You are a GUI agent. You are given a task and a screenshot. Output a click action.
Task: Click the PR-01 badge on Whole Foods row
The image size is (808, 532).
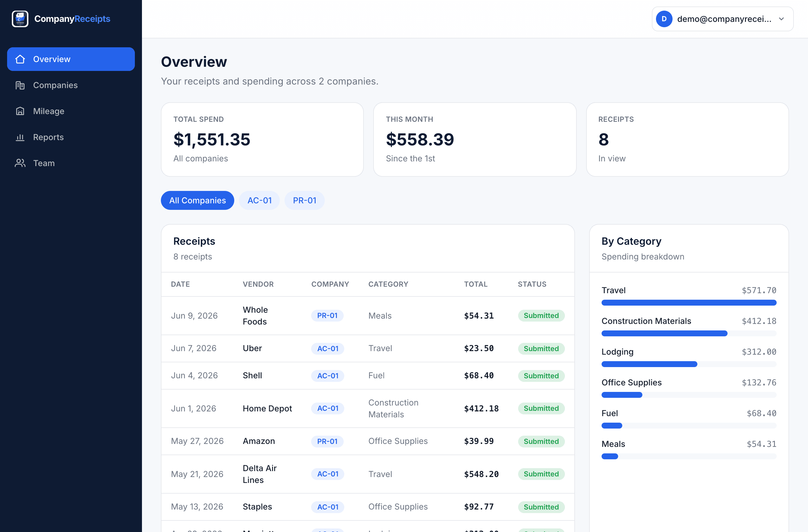click(327, 316)
